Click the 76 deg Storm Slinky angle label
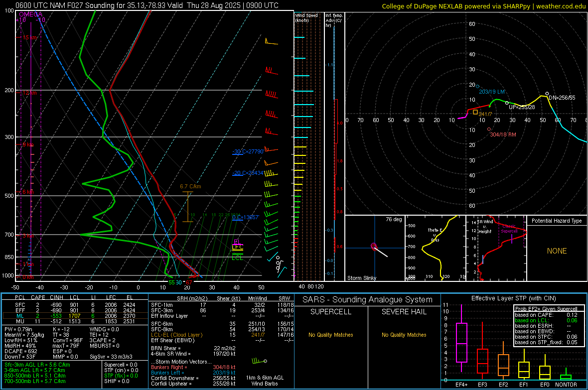588x390 pixels. pyautogui.click(x=394, y=219)
